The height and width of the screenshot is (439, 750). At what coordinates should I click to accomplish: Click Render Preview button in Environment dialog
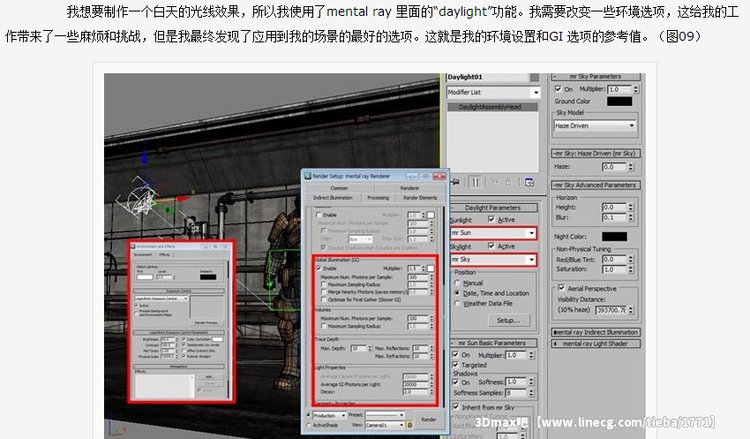(207, 322)
